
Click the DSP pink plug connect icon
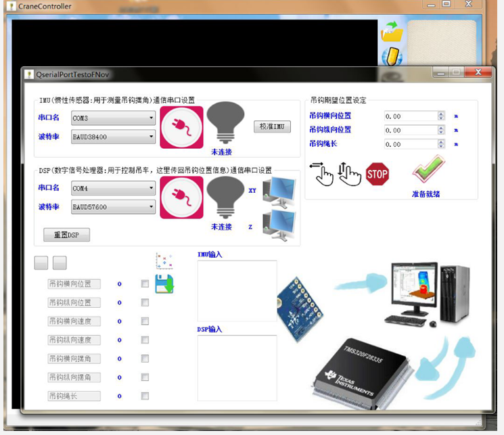(181, 197)
